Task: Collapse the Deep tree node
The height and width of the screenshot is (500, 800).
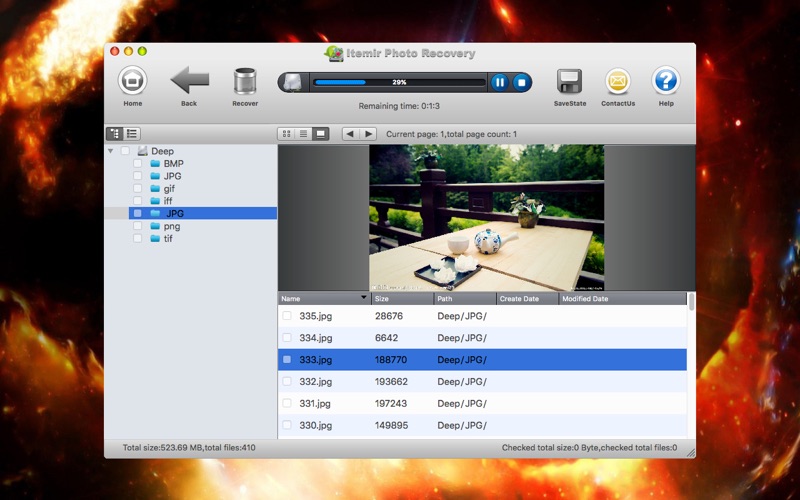Action: pos(111,151)
